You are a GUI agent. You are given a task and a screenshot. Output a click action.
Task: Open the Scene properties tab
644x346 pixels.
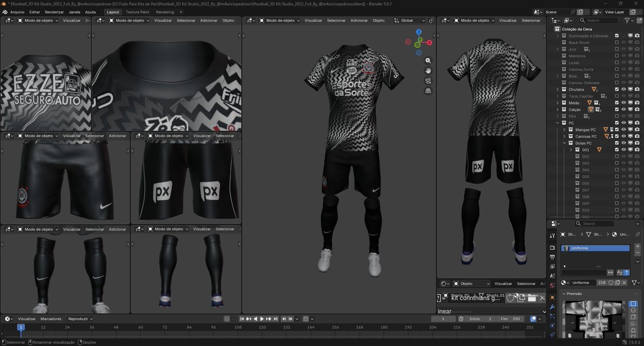tap(552, 276)
